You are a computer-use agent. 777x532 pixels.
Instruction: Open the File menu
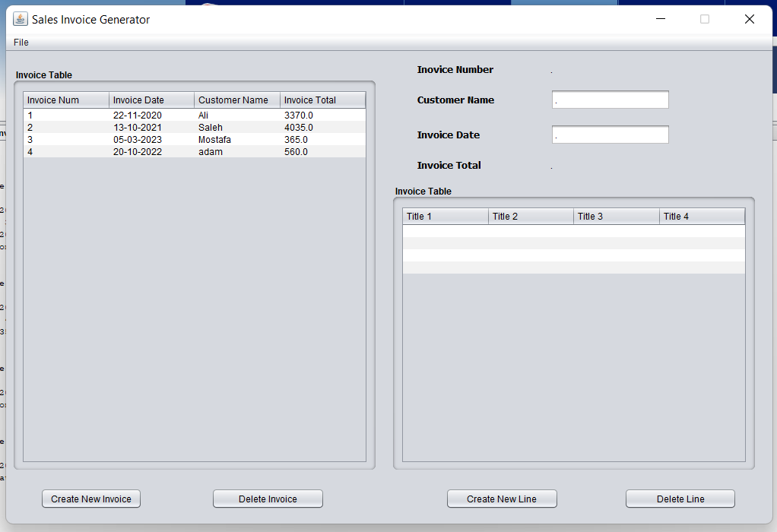coord(21,43)
